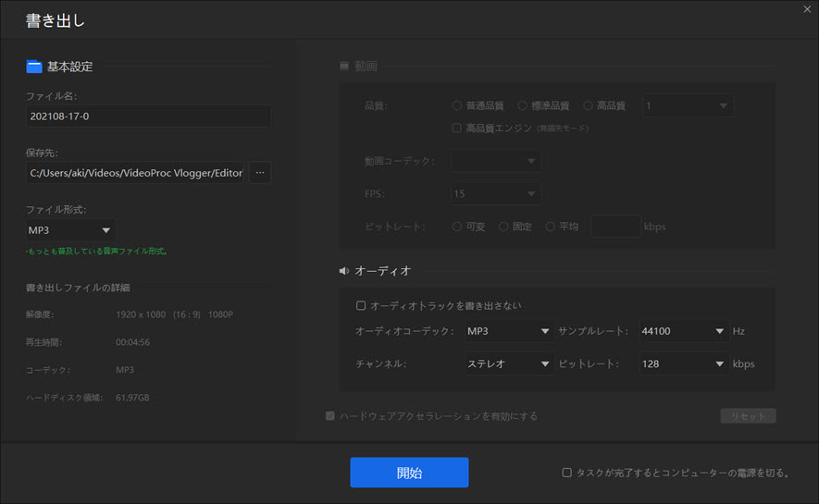Click the blue folder icon beside 基本設定

click(34, 67)
